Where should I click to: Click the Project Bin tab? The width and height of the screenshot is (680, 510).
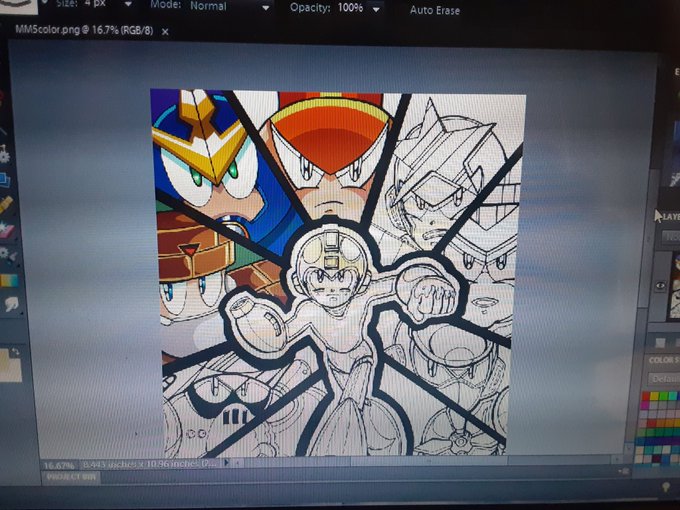click(x=70, y=477)
